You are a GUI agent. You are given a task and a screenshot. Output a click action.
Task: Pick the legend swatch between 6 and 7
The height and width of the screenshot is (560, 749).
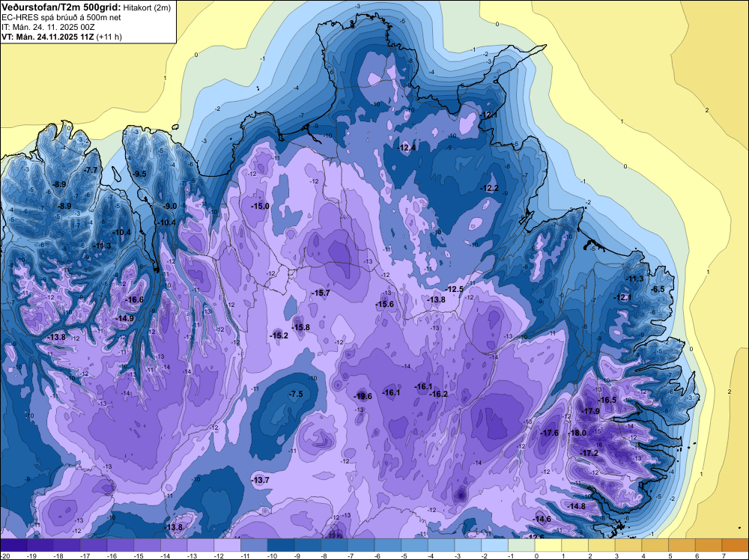pyautogui.click(x=709, y=545)
